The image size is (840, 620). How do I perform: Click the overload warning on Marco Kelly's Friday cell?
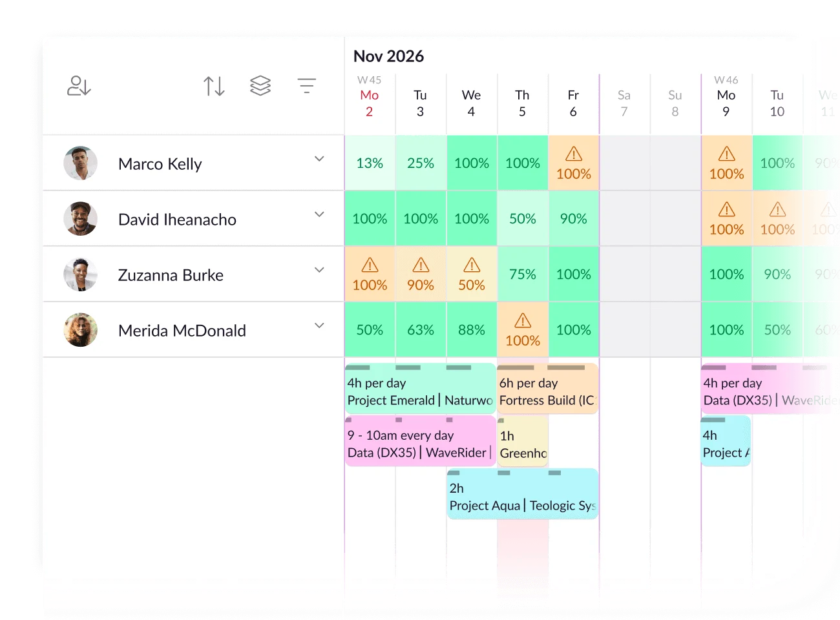tap(573, 154)
